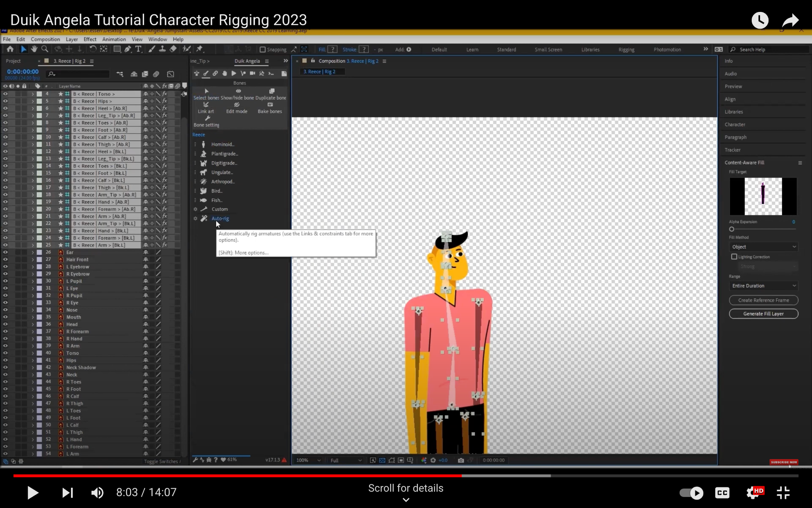812x508 pixels.
Task: Open the Fill Method Object dropdown
Action: [x=763, y=247]
